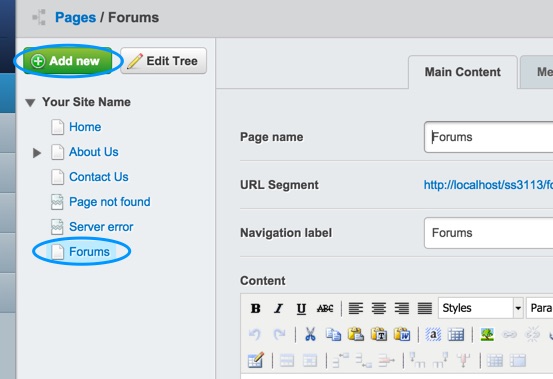The width and height of the screenshot is (553, 379).
Task: Align text right
Action: 402,308
